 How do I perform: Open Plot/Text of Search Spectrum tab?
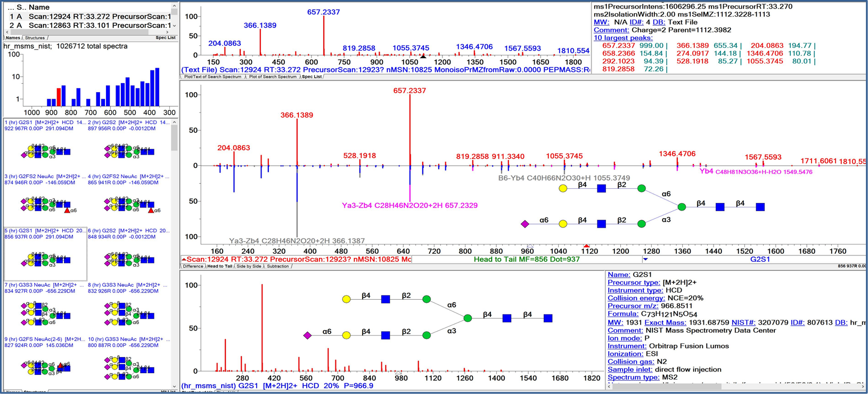click(x=213, y=77)
